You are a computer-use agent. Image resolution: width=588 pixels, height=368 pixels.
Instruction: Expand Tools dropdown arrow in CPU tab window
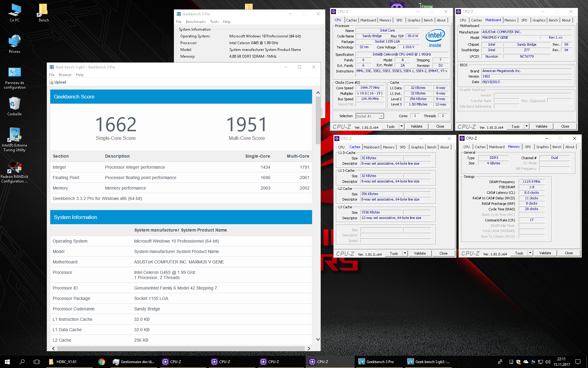click(x=401, y=126)
